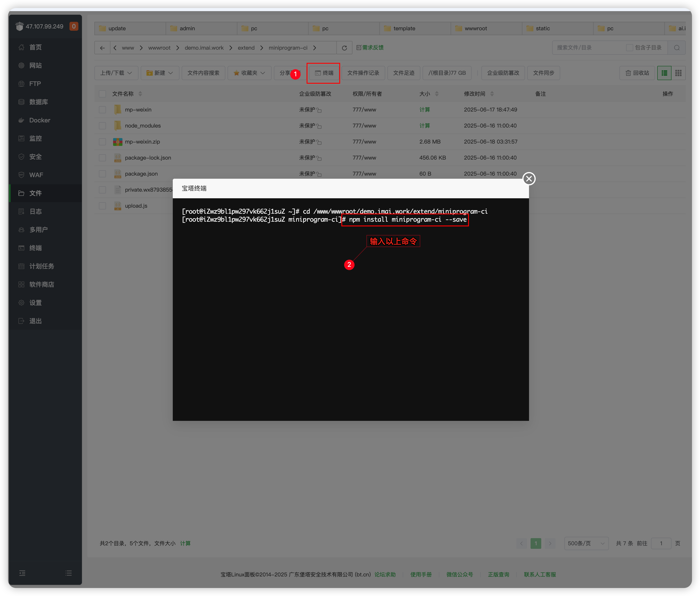The height and width of the screenshot is (596, 700).
Task: Open the 新建 dropdown menu
Action: click(x=160, y=73)
